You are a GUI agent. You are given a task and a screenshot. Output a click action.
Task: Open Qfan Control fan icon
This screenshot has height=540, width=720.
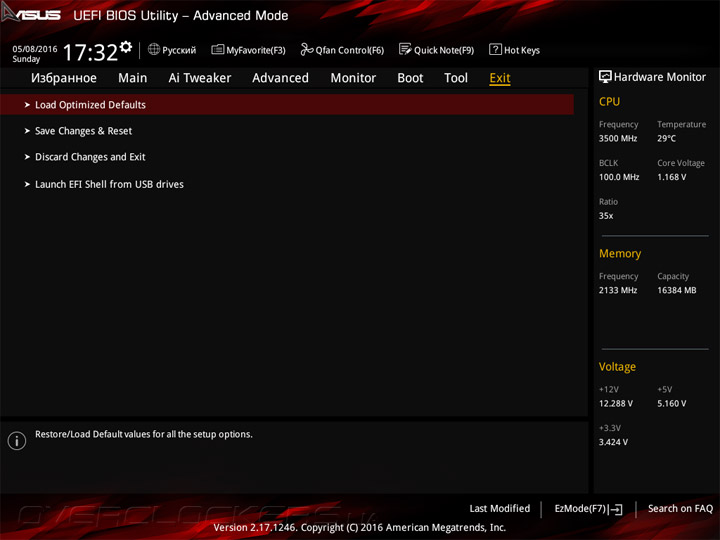pyautogui.click(x=307, y=49)
